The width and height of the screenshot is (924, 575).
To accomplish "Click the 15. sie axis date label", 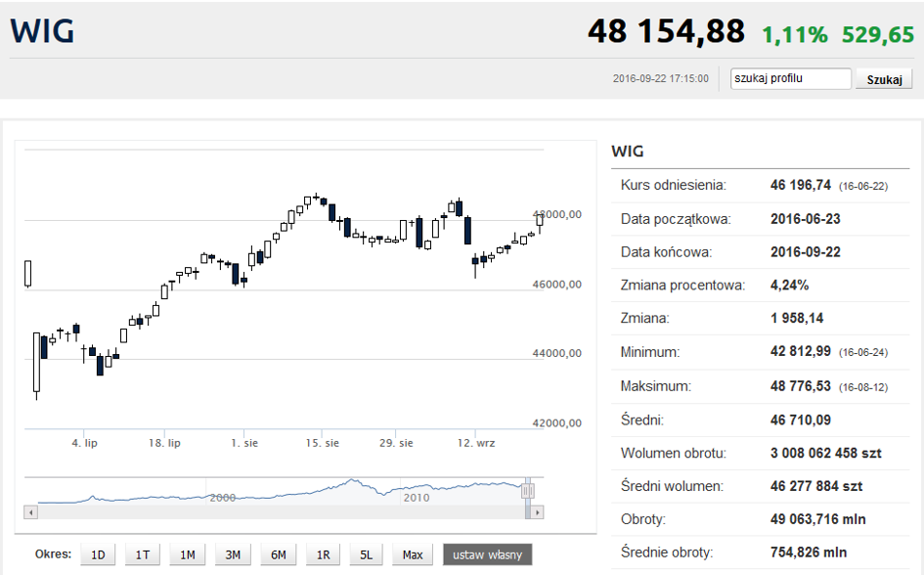I will (322, 443).
